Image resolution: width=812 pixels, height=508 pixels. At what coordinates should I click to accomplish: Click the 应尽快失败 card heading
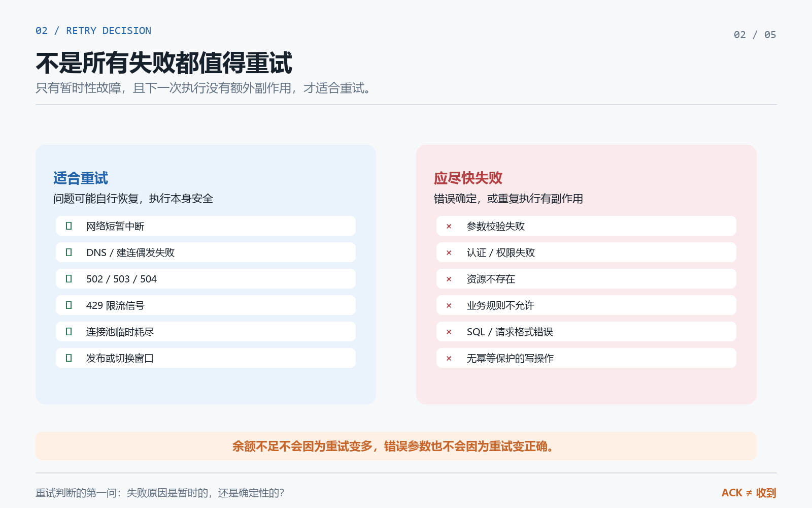point(468,178)
